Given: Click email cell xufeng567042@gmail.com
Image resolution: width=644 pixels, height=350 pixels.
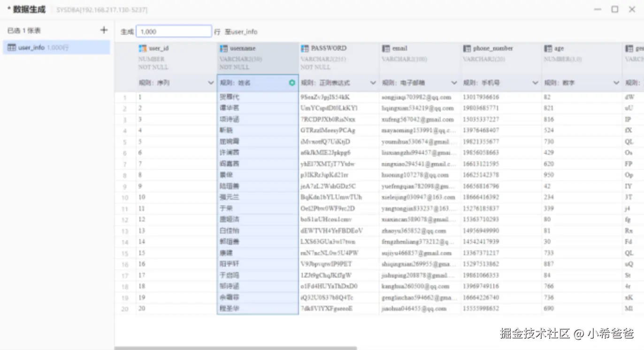Looking at the screenshot, I should 418,120.
